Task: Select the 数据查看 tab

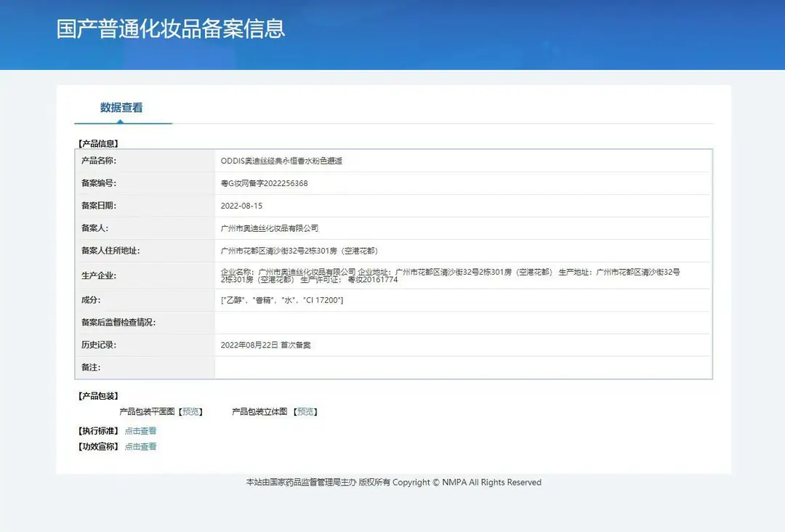Action: (x=121, y=108)
